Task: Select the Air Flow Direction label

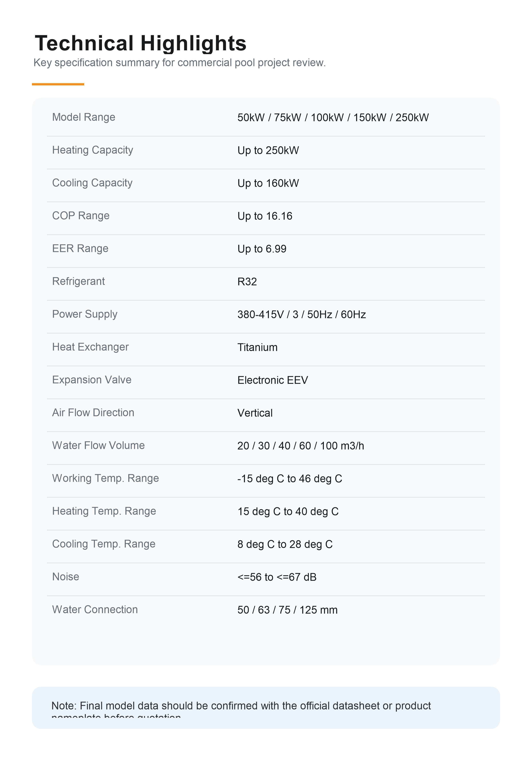Action: [93, 412]
